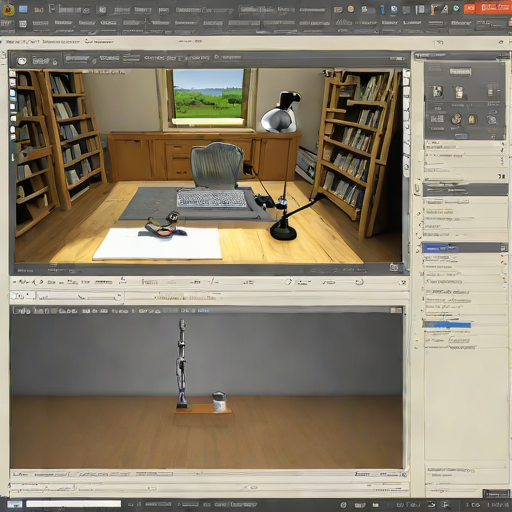Adjust the slider below the upper viewport's left controls
512x512 pixels.
tap(79, 296)
